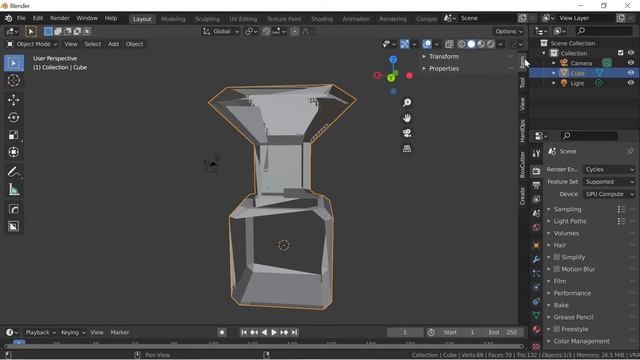Uncheck the Collection exclude checkbox

coord(620,53)
